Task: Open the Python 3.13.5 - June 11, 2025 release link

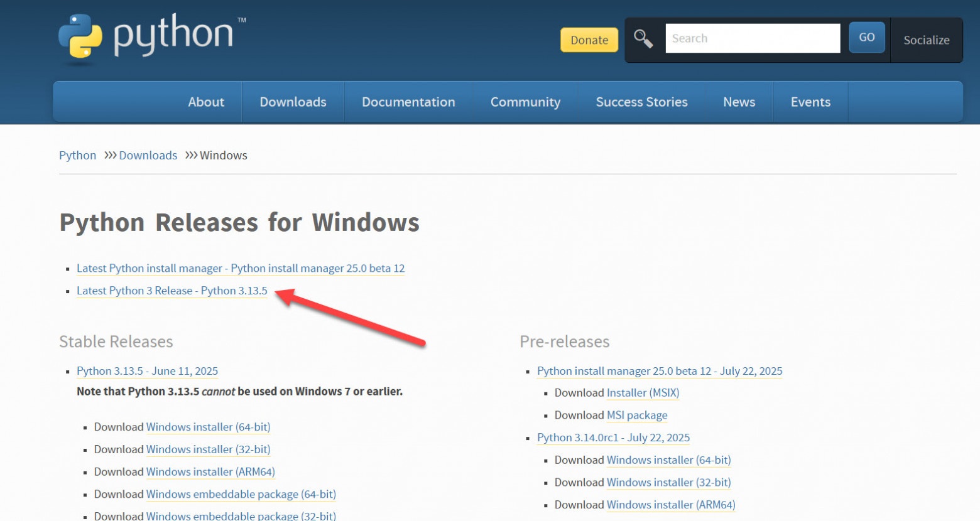Action: pyautogui.click(x=147, y=371)
